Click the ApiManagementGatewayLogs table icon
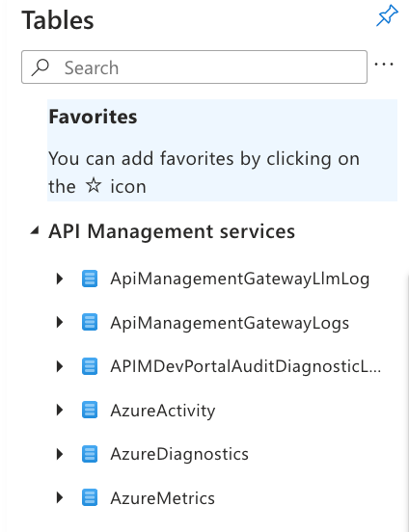Screen dimensions: 409x532 pos(90,322)
